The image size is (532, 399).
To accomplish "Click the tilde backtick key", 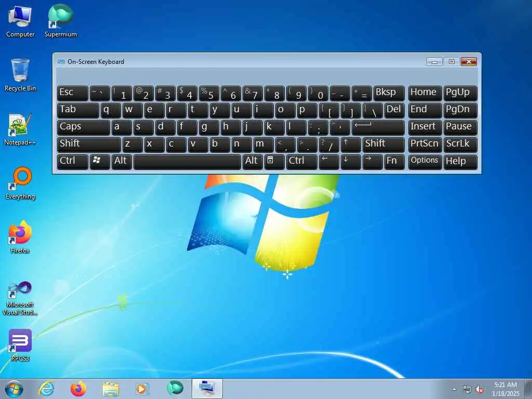I will pyautogui.click(x=100, y=94).
